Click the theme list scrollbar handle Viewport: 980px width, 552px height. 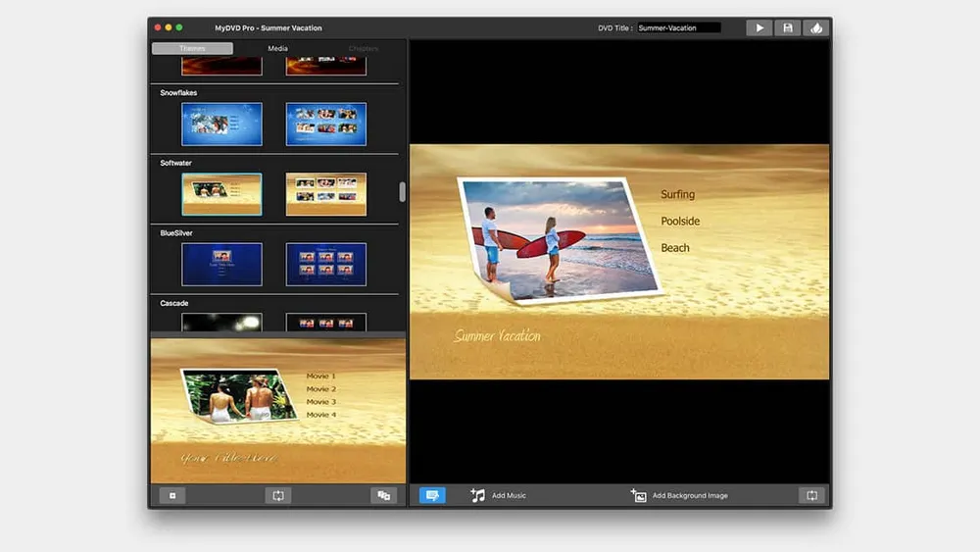point(402,191)
